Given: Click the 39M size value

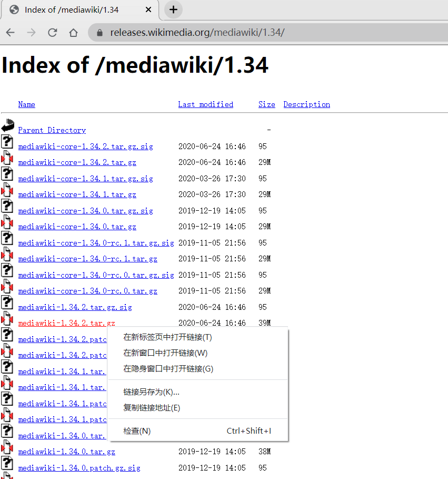Looking at the screenshot, I should pyautogui.click(x=265, y=323).
